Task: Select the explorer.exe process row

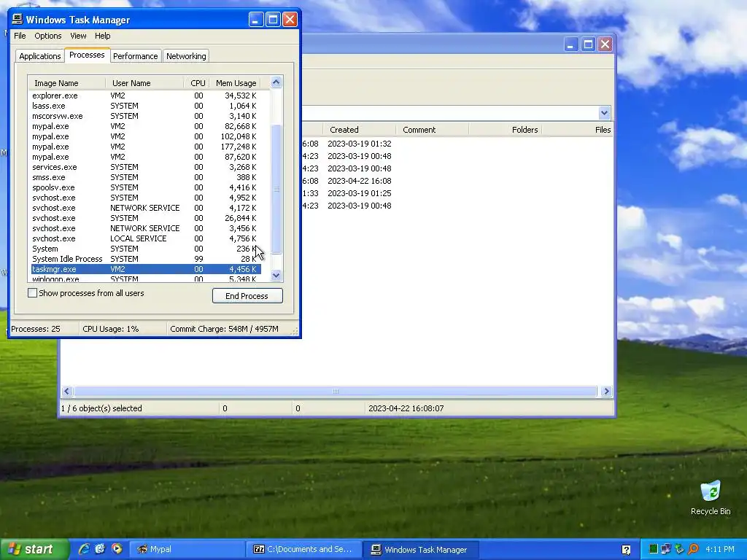Action: [145, 96]
